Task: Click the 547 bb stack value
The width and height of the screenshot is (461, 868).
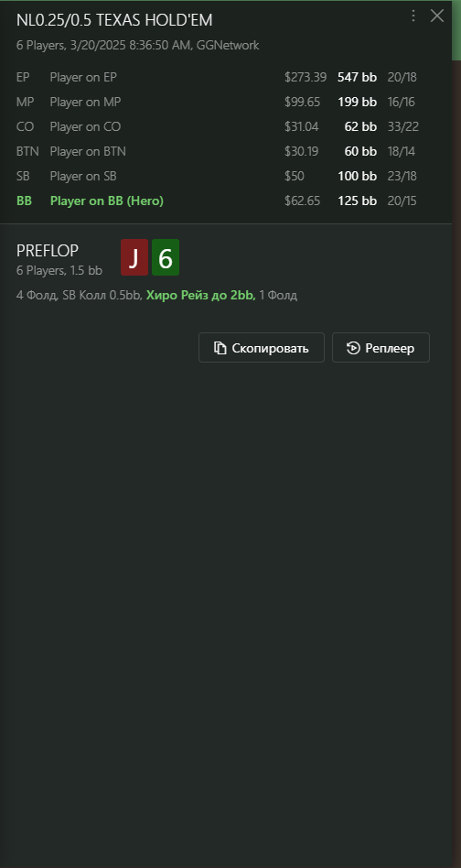Action: click(357, 78)
